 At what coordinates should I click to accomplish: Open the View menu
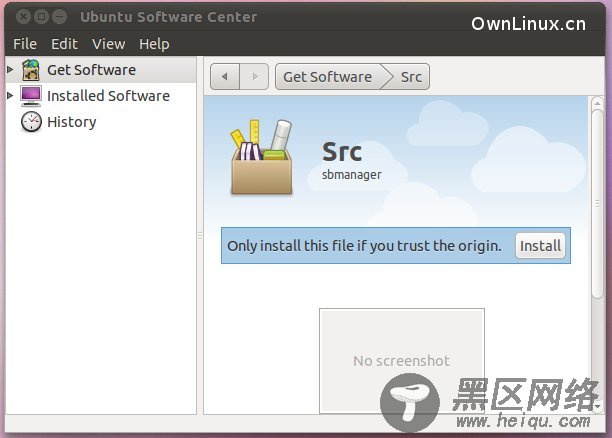point(109,44)
